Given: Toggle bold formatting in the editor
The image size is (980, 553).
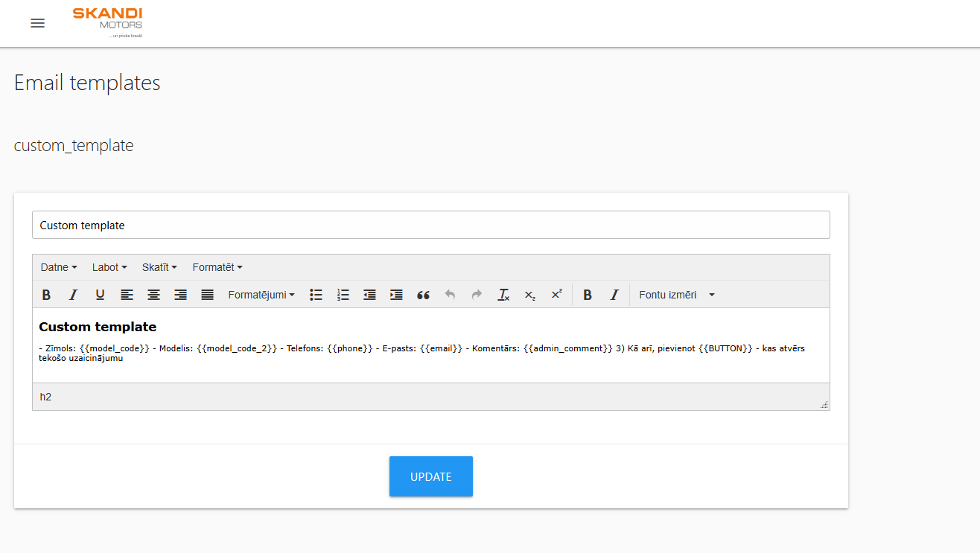Looking at the screenshot, I should 46,295.
